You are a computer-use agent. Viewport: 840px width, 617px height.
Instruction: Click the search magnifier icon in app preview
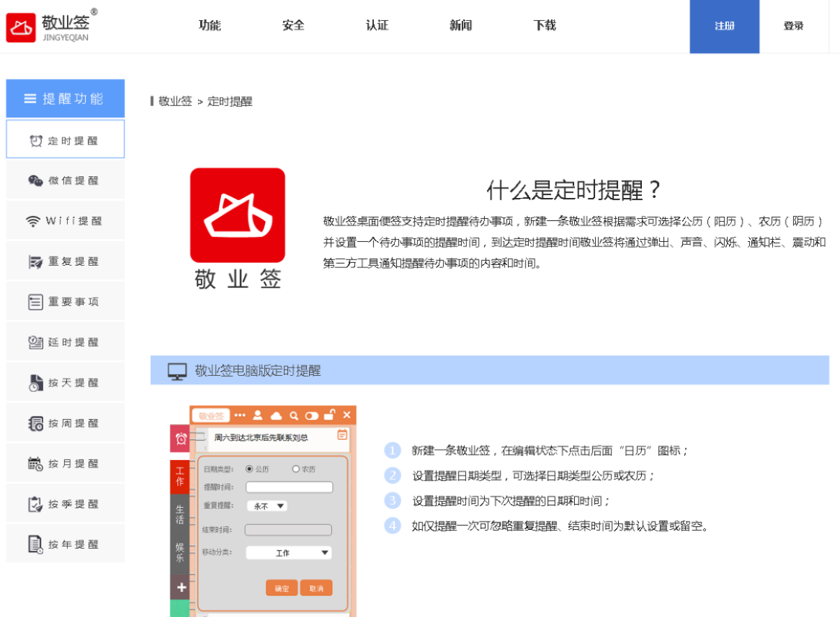(294, 416)
